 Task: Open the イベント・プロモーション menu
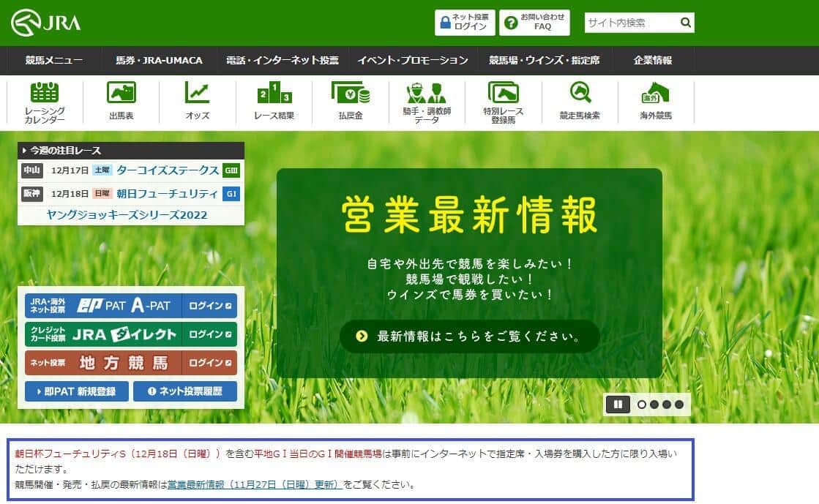[x=414, y=61]
